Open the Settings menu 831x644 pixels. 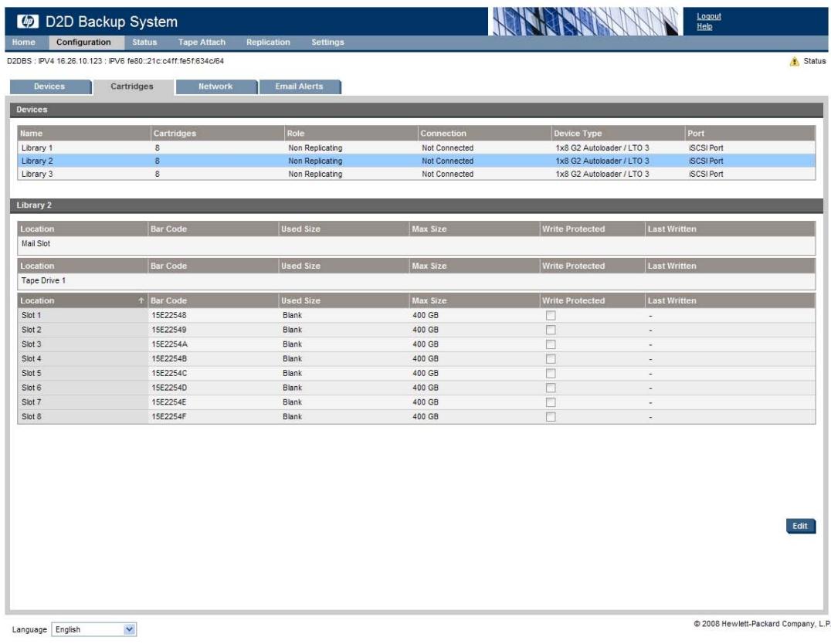327,42
